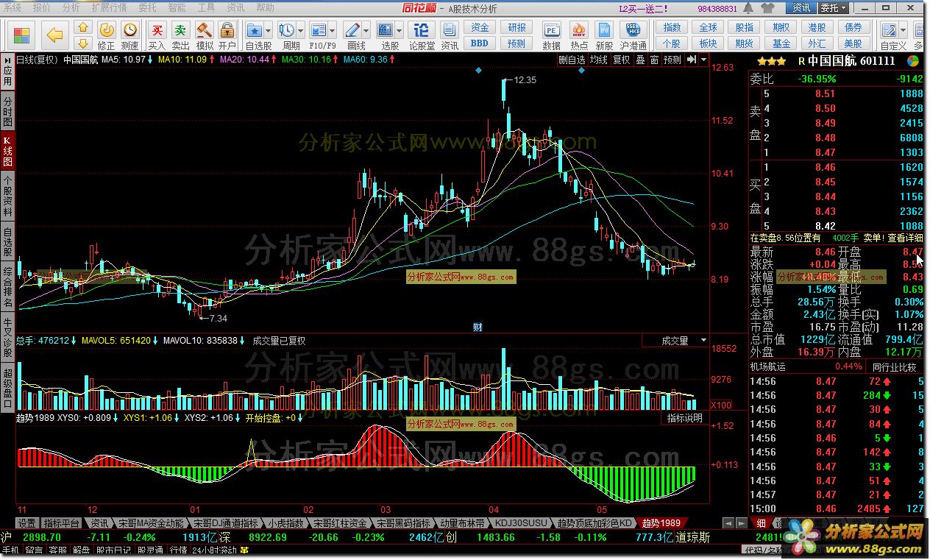
Task: Click the 资讯 button in title bar
Action: [x=801, y=8]
